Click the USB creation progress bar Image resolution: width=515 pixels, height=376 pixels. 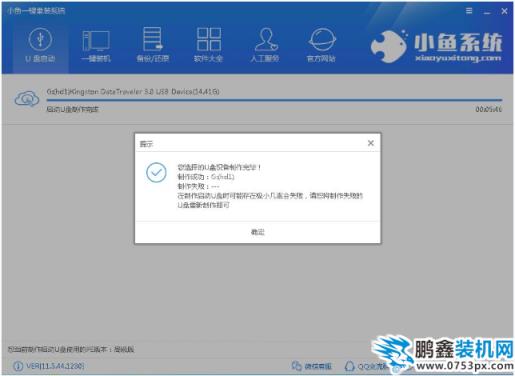[x=274, y=100]
